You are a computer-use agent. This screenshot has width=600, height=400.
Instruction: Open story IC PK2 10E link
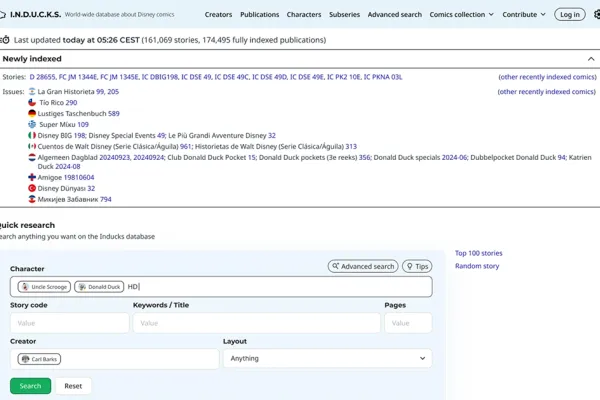pyautogui.click(x=344, y=77)
